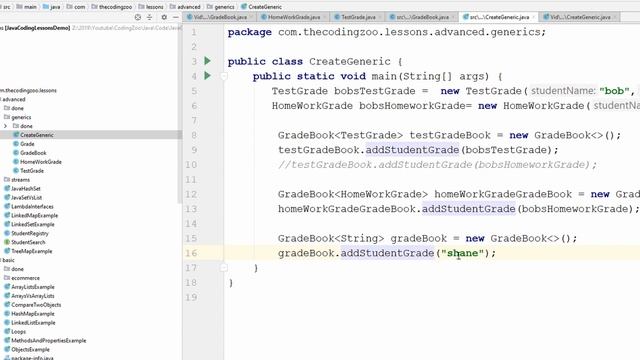Place cursor in the "shane" string on line 16
Image resolution: width=640 pixels, height=360 pixels.
(462, 253)
